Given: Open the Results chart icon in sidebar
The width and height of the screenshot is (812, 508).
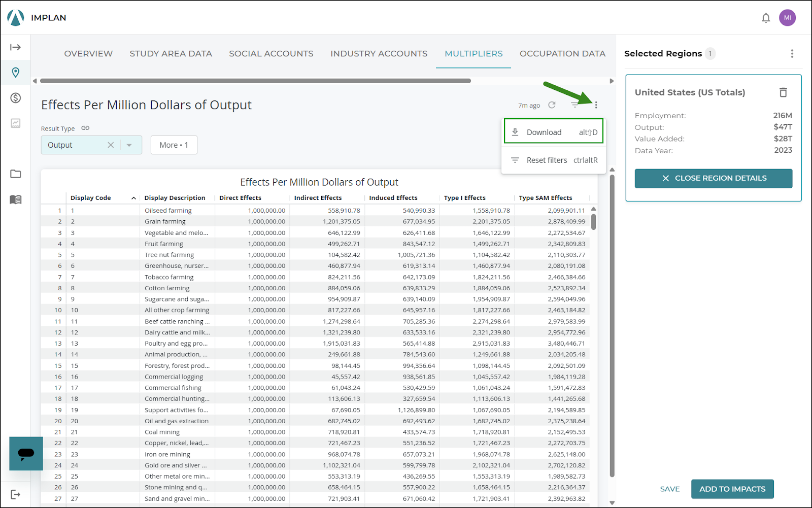Looking at the screenshot, I should pyautogui.click(x=16, y=123).
